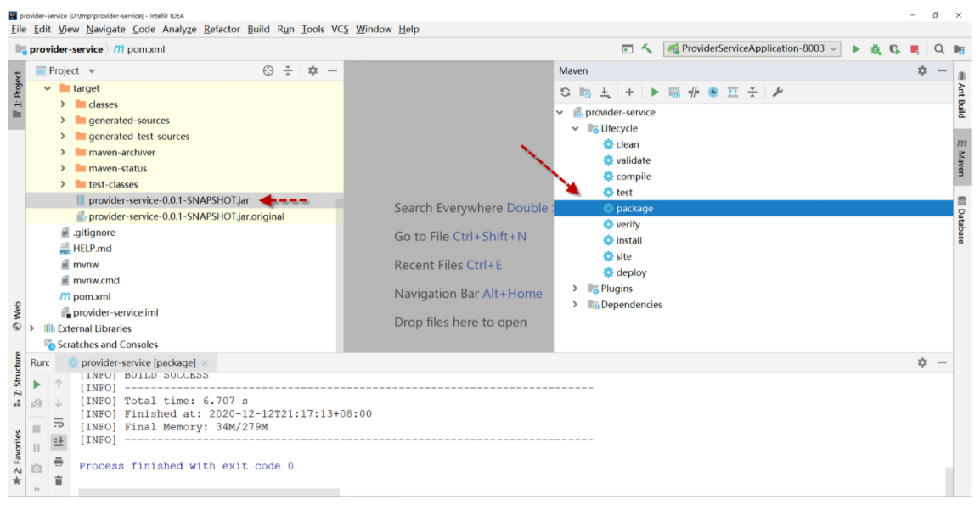Image resolution: width=980 pixels, height=505 pixels.
Task: Stop the running application with red square
Action: 915,49
